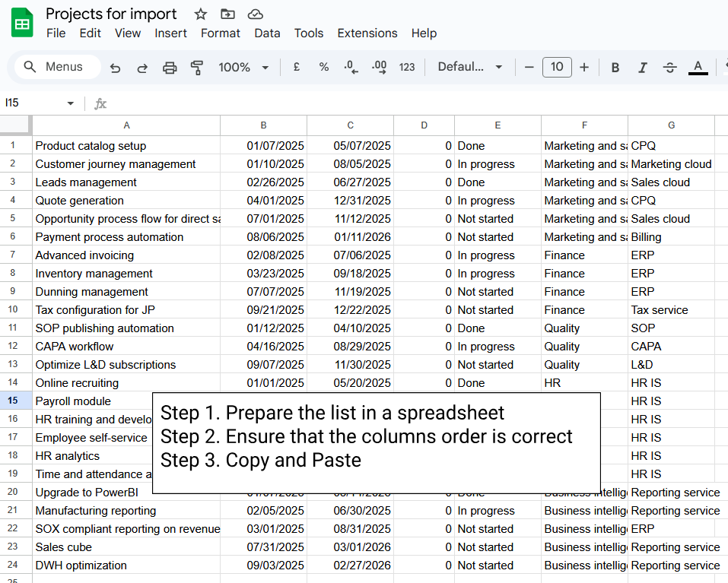This screenshot has width=728, height=583.
Task: Toggle bold formatting
Action: [615, 68]
